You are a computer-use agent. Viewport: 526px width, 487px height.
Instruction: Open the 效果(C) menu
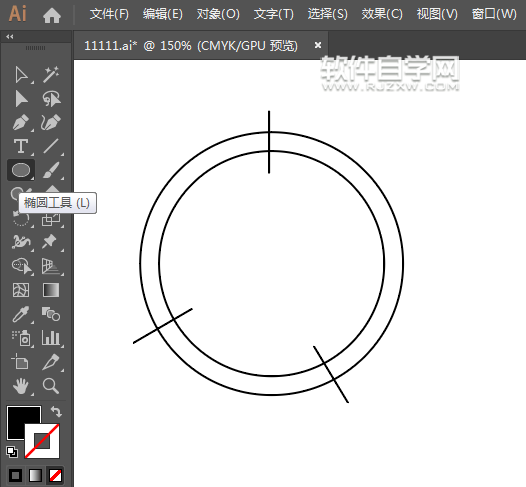tap(382, 14)
